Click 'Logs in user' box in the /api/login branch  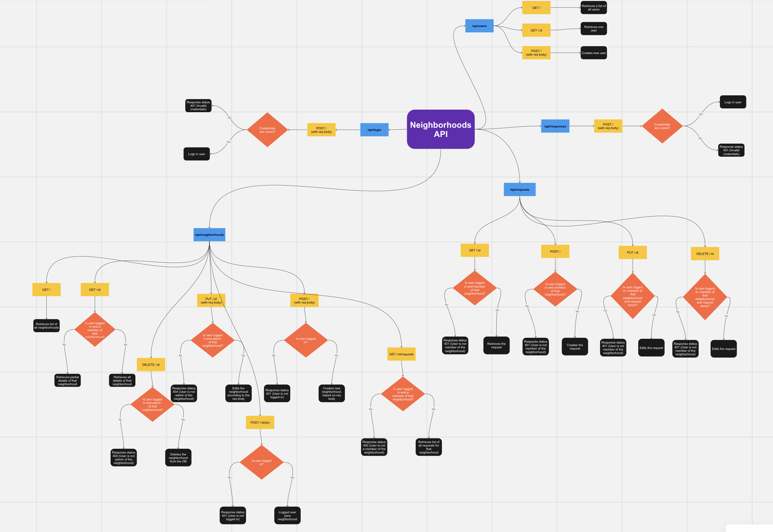click(197, 154)
